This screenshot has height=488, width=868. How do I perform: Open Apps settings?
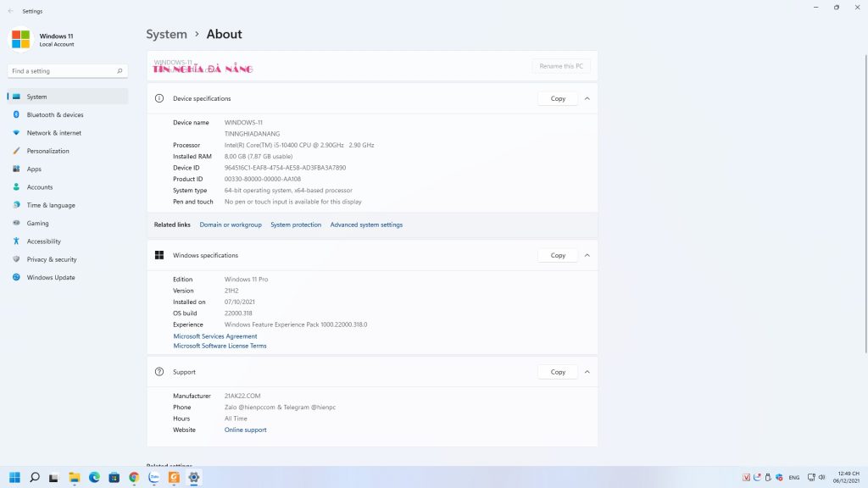click(68, 169)
